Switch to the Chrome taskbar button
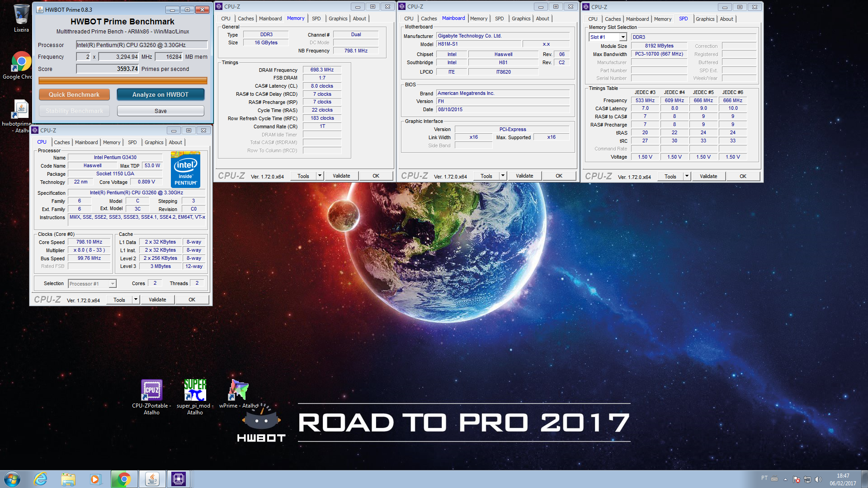 point(124,479)
